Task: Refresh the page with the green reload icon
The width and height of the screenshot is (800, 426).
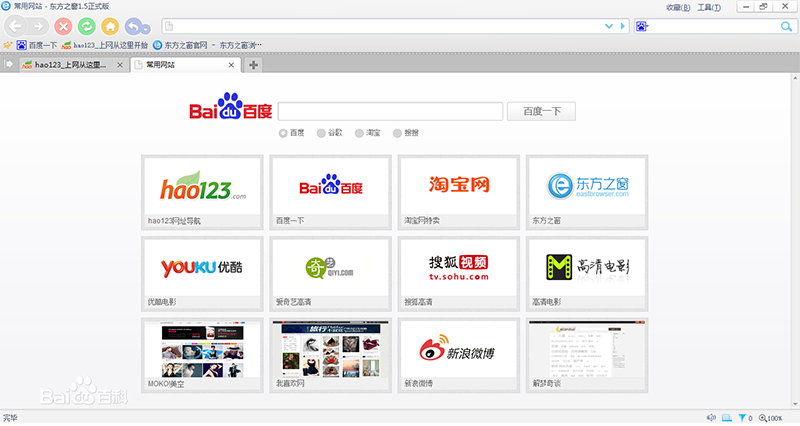Action: [87, 26]
